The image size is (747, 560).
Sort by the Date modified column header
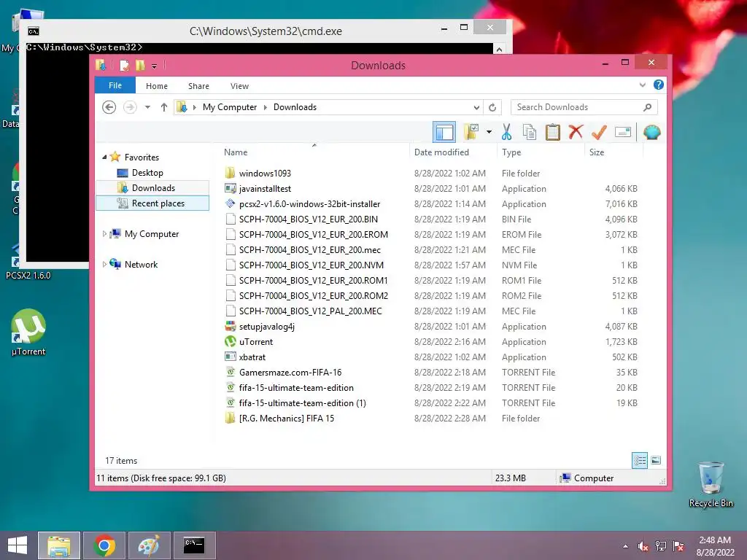441,152
